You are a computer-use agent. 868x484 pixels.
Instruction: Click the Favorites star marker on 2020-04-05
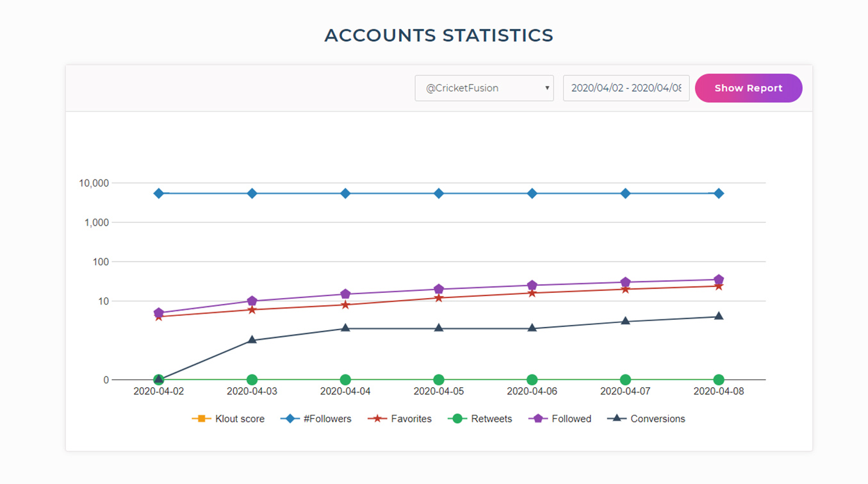pos(439,298)
